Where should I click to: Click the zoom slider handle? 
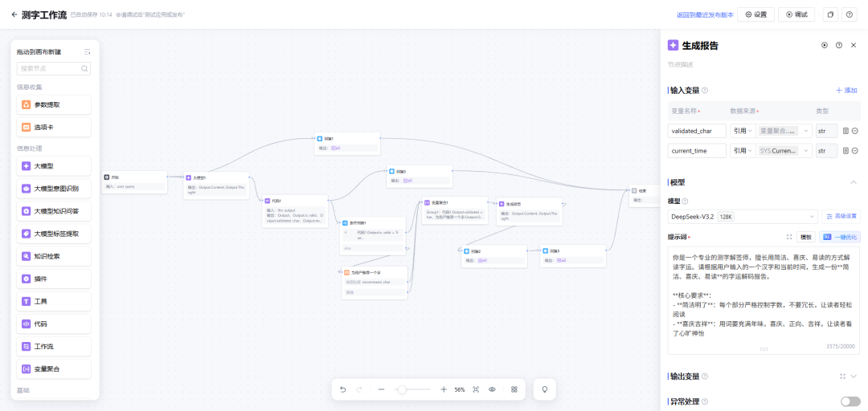[401, 389]
